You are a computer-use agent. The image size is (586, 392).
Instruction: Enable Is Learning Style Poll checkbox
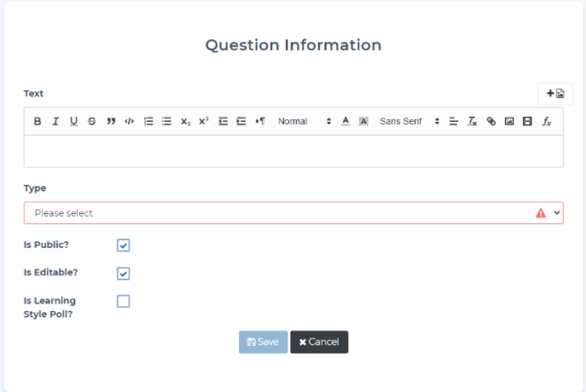[124, 301]
